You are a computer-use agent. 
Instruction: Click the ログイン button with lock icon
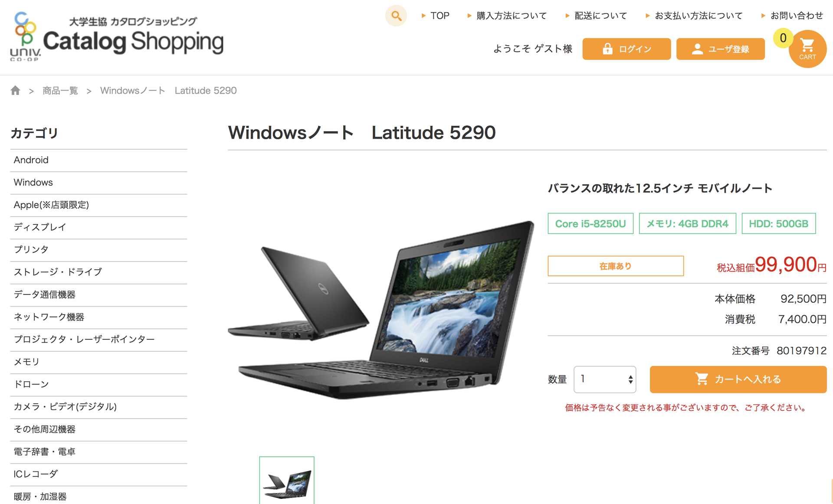626,49
